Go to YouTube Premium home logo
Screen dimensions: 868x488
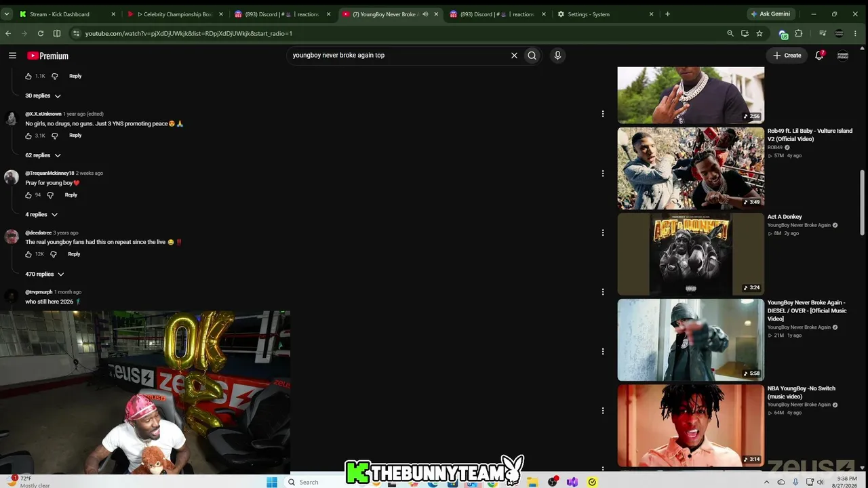point(47,56)
